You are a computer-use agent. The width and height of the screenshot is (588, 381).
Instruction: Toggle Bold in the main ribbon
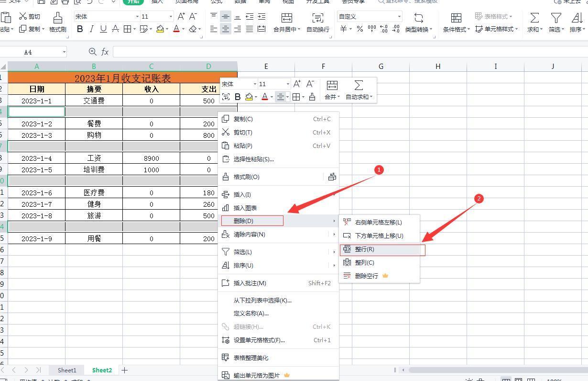[80, 29]
